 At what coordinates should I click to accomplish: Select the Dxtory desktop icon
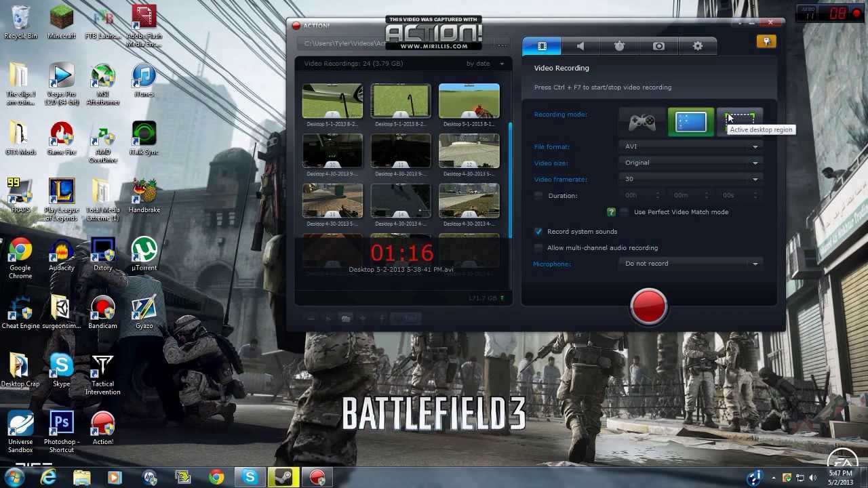(102, 254)
